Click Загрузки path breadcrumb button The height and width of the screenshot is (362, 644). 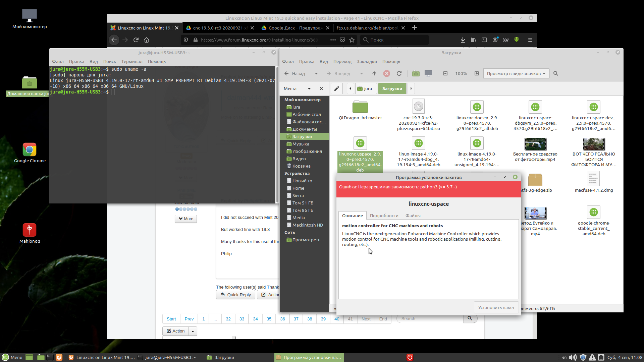pos(392,88)
